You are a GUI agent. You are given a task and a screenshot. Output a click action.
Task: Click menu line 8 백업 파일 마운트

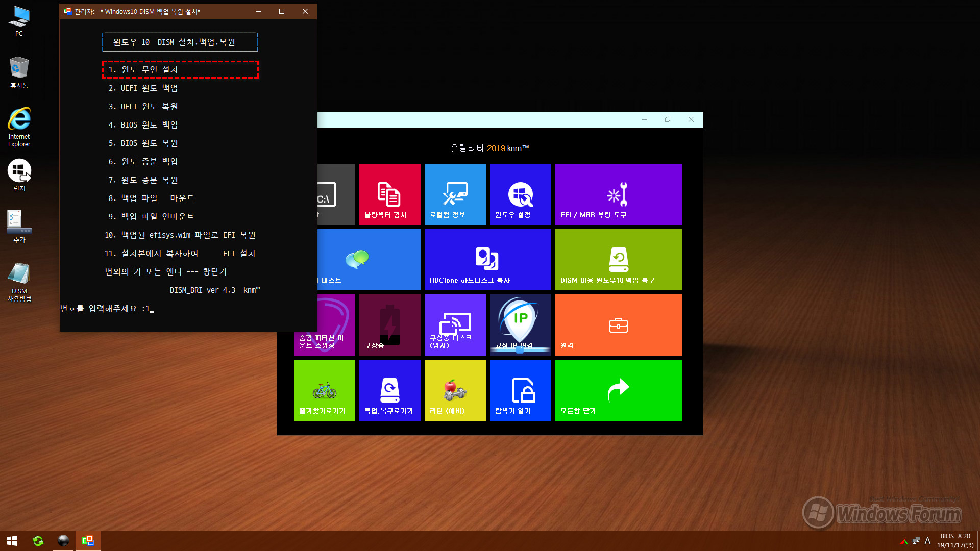coord(151,198)
